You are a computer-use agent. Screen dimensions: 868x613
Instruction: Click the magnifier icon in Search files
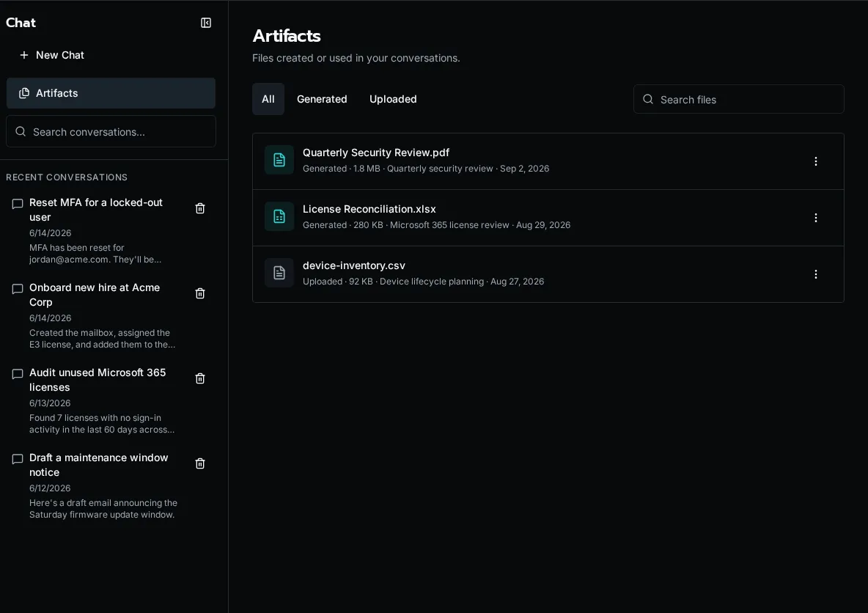click(647, 99)
